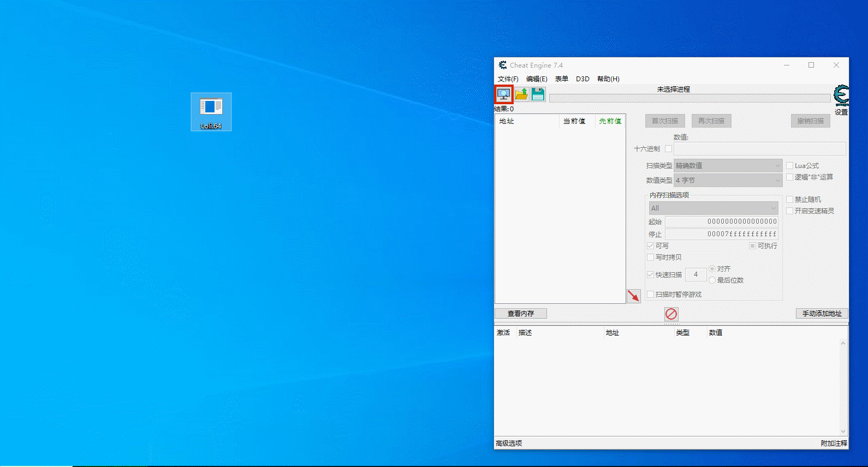Click the 停止 address field
This screenshot has width=868, height=467.
(x=721, y=234)
